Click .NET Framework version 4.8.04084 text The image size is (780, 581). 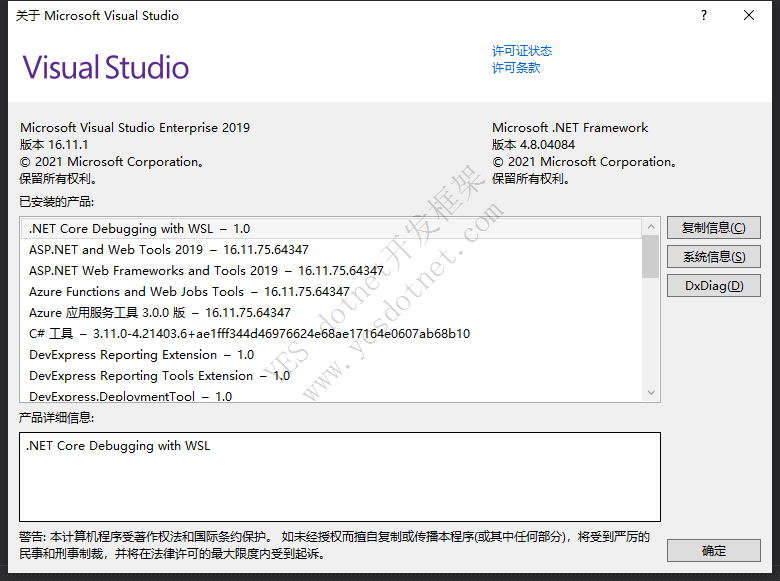pyautogui.click(x=533, y=144)
